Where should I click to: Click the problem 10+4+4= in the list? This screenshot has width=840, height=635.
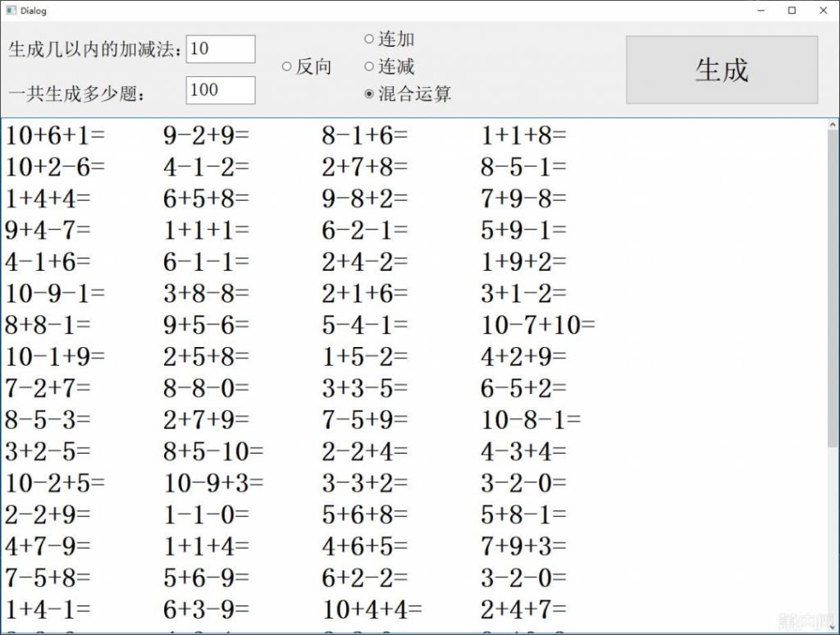tap(372, 610)
